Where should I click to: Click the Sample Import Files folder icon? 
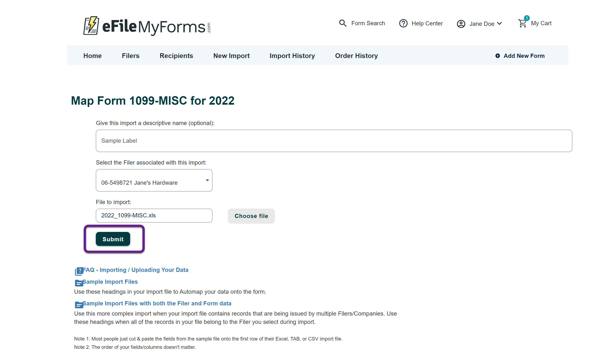(79, 283)
